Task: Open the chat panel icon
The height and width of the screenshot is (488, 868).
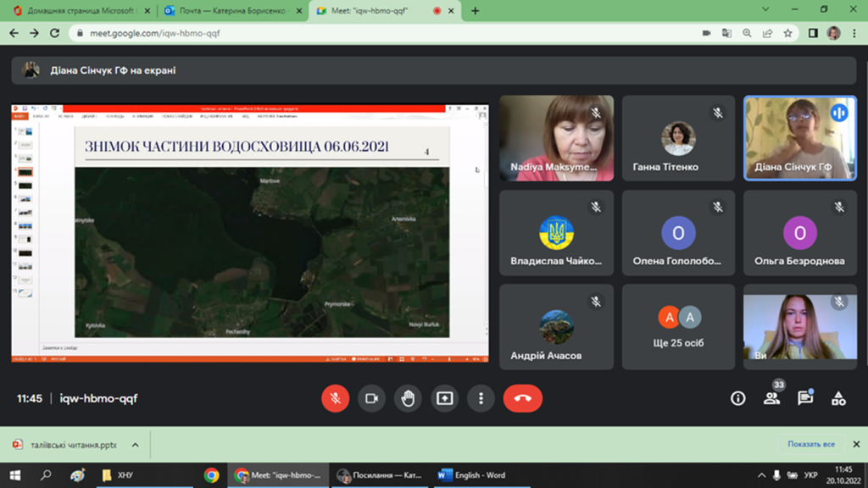Action: pos(805,398)
